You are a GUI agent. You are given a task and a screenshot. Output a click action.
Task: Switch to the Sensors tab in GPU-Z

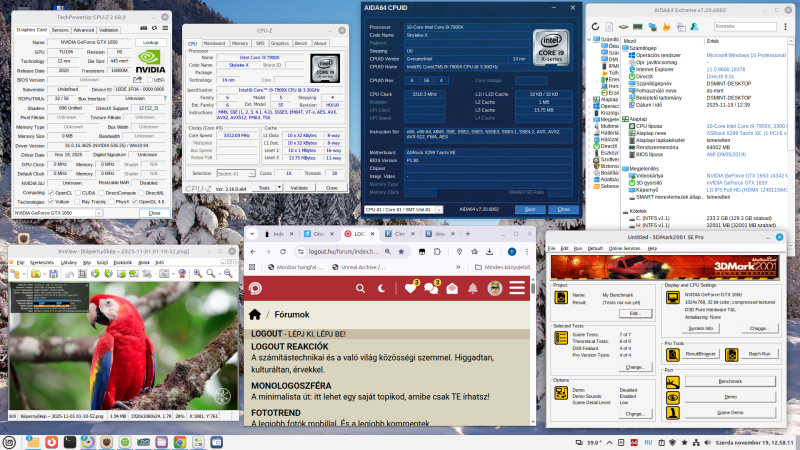[60, 30]
